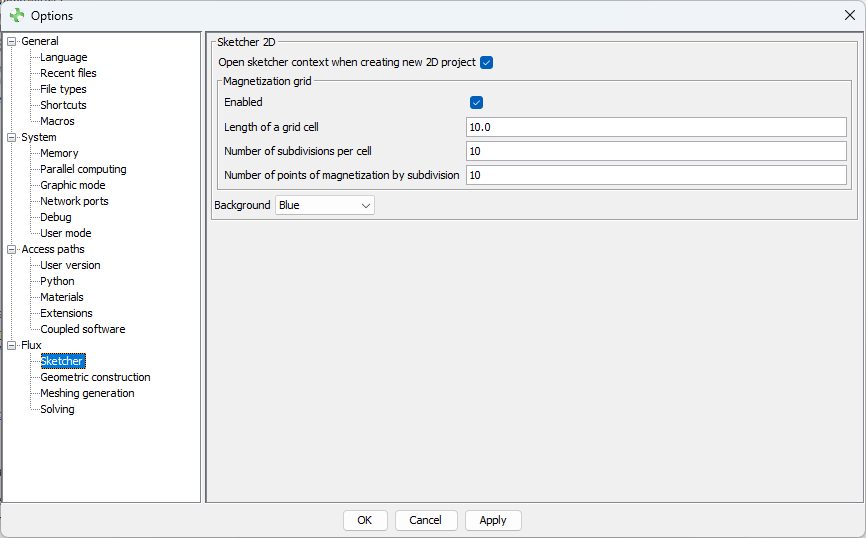Viewport: 866px width, 538px height.
Task: Select Parallel computing in the tree
Action: click(x=83, y=169)
